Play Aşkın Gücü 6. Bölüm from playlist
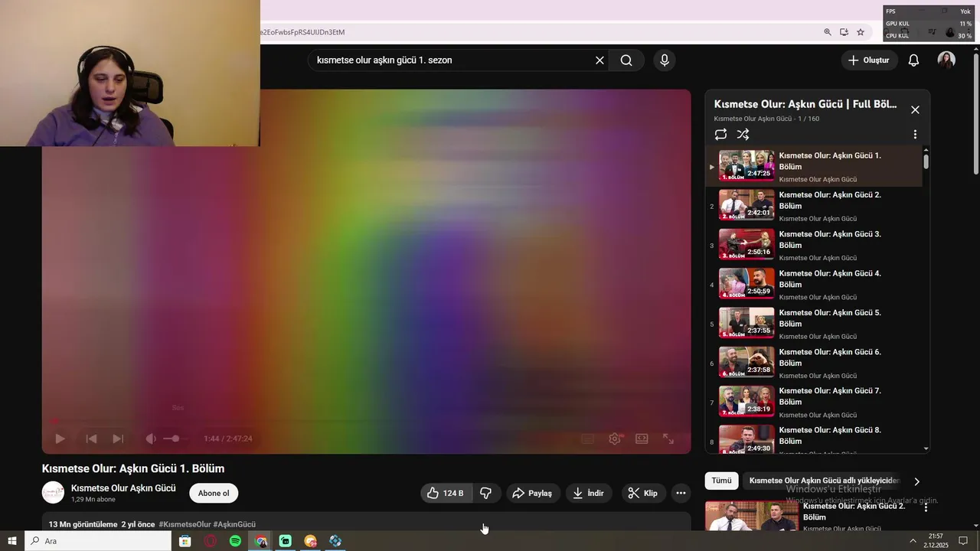Screen dimensions: 980x551 click(814, 363)
